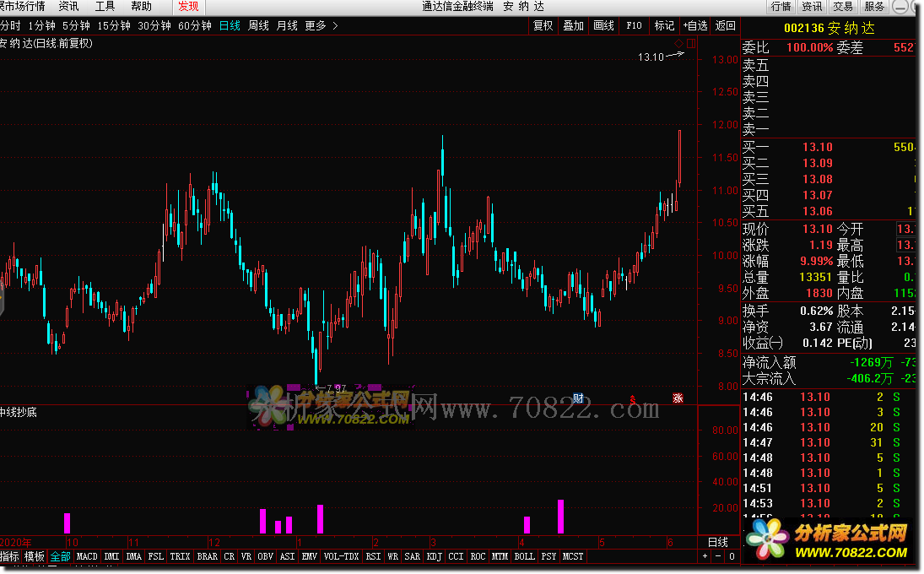This screenshot has height=574, width=924.
Task: Switch indicator to OBV
Action: (x=266, y=556)
